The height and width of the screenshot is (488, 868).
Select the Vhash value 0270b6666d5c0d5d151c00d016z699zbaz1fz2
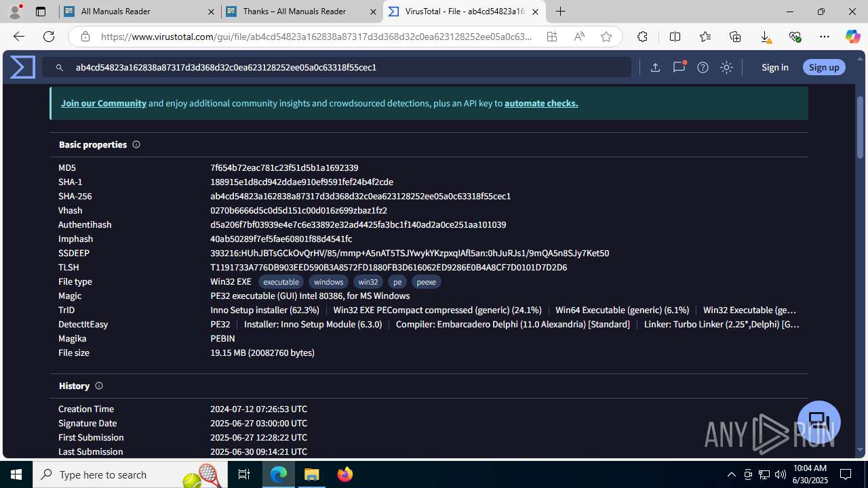(298, 210)
